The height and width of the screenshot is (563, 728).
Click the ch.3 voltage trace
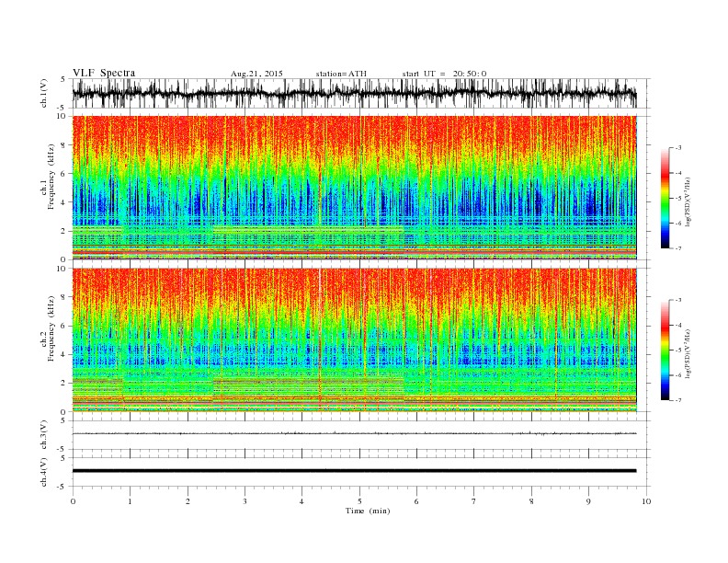coord(355,433)
